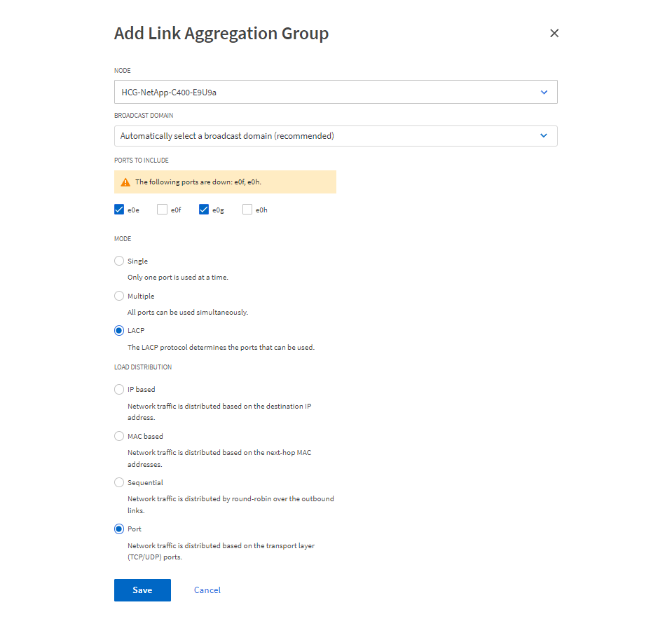Enable the e0h port checkbox

point(247,209)
